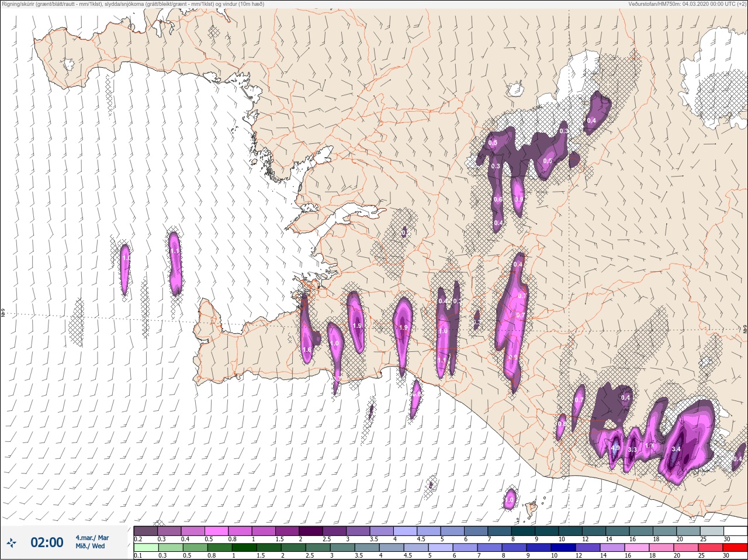Pick the light lavender 4.5 swatch, top legend
The image size is (748, 560).
click(429, 531)
